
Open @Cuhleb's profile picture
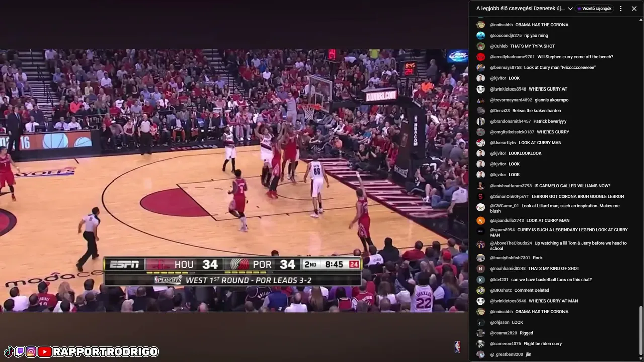coord(480,46)
